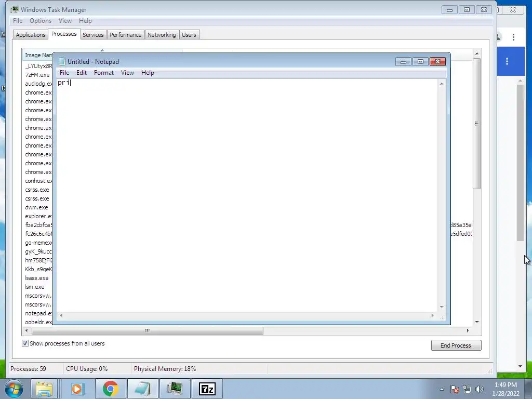This screenshot has height=399, width=532.
Task: Select the lsm.exe process row
Action: click(x=37, y=287)
